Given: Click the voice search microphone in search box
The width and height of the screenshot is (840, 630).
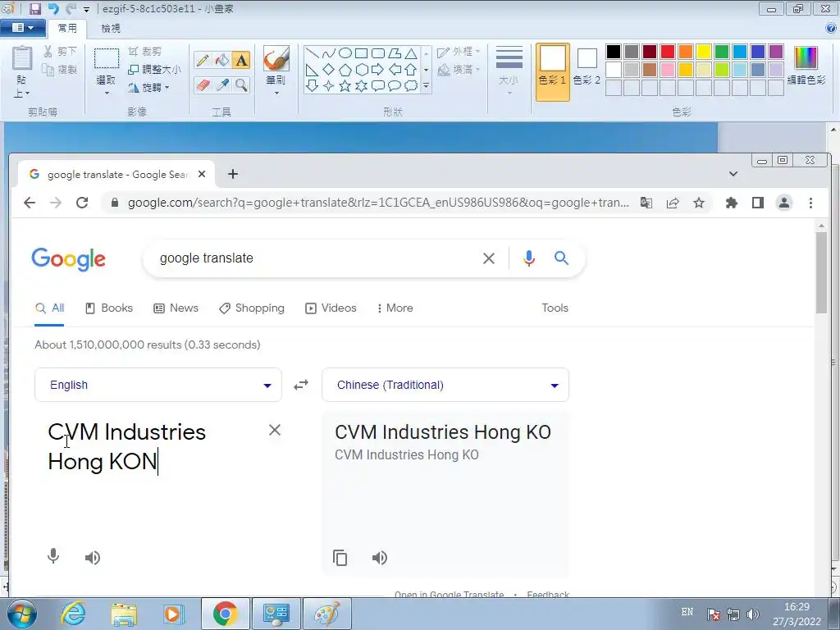Looking at the screenshot, I should (x=529, y=258).
